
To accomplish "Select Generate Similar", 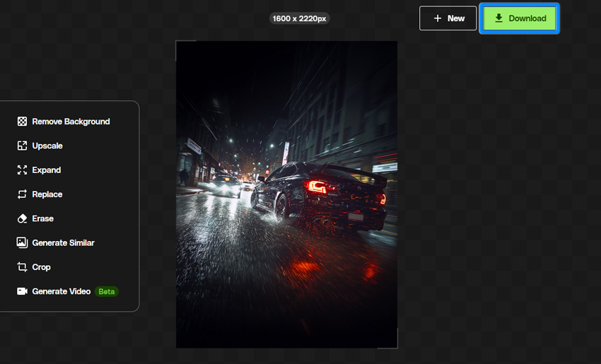I will 63,242.
